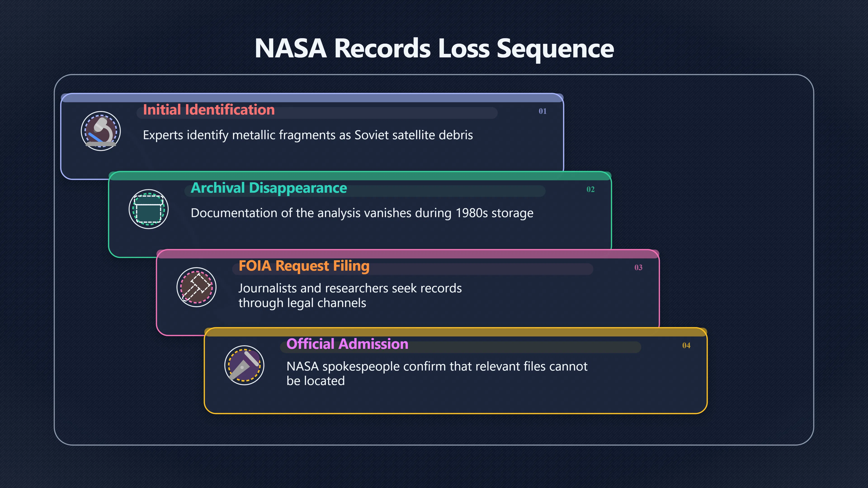
Task: Select the 03 step number
Action: click(638, 267)
